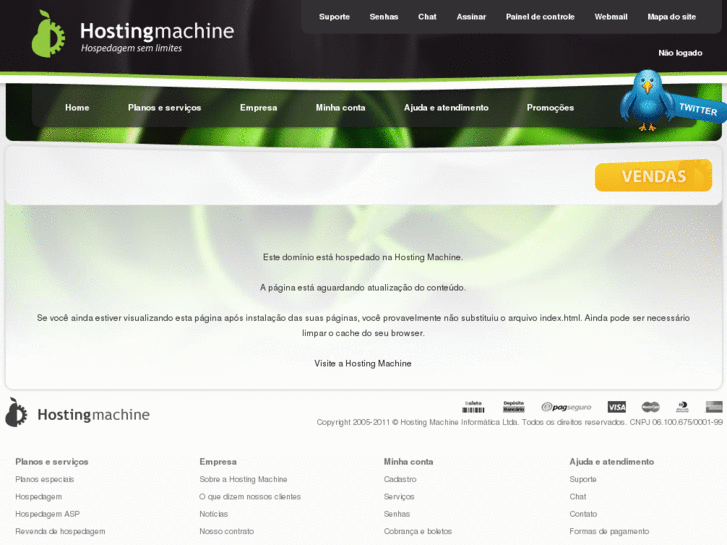Click the gray Hostingmachine footer logo
727x545 pixels.
point(77,413)
